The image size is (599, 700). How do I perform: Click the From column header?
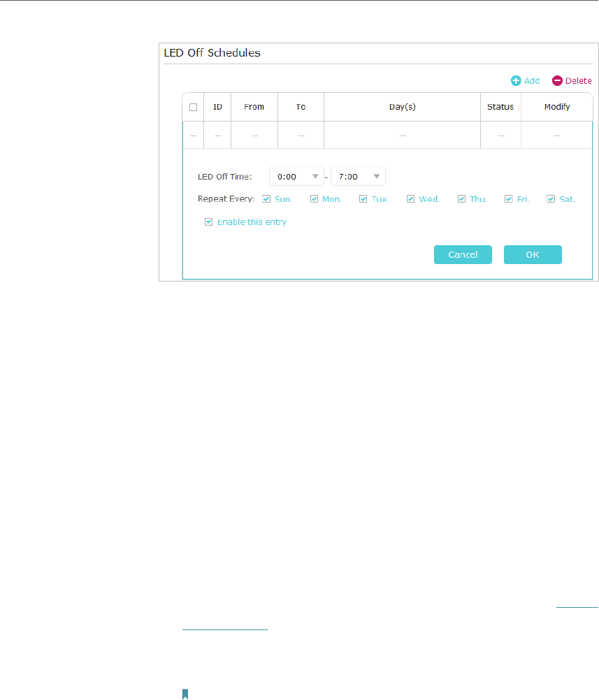point(254,107)
